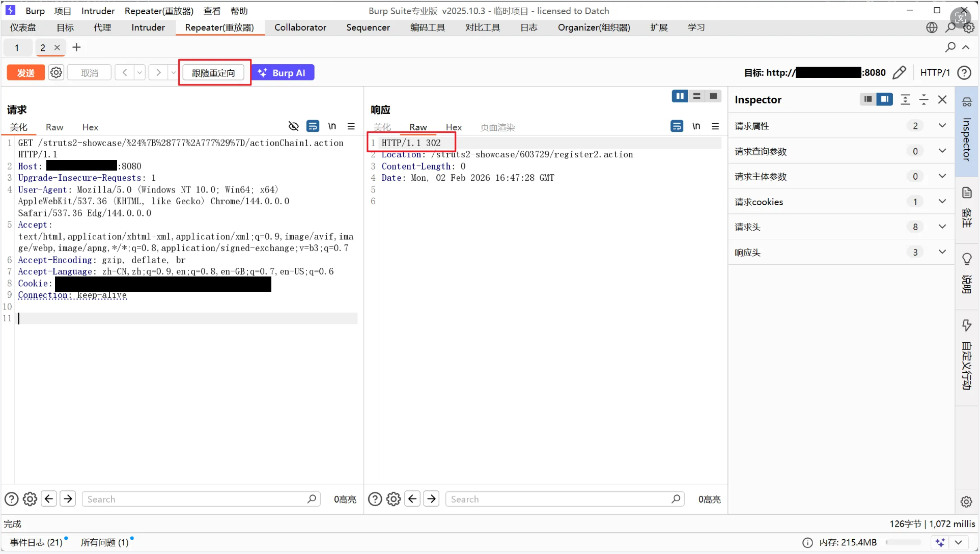This screenshot has height=554, width=980.
Task: Open the 说明 lightbulb side panel
Action: coord(967,259)
